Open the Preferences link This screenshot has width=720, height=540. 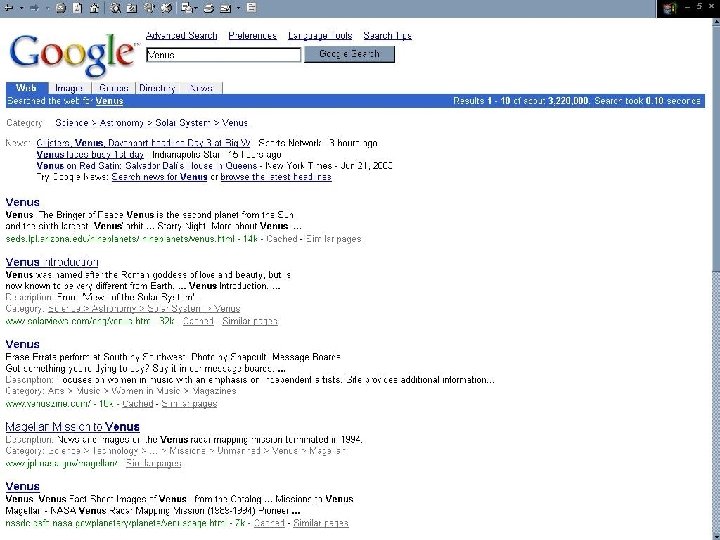pos(253,35)
